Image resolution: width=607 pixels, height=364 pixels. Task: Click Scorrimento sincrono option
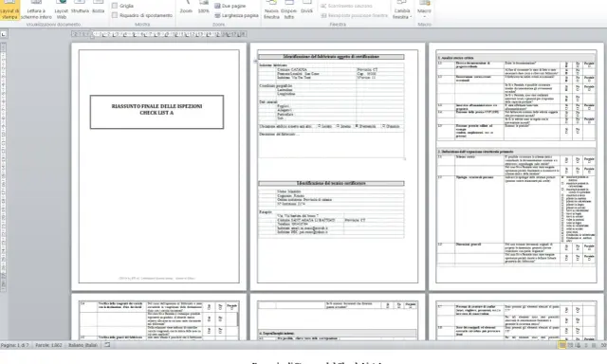[x=346, y=6]
